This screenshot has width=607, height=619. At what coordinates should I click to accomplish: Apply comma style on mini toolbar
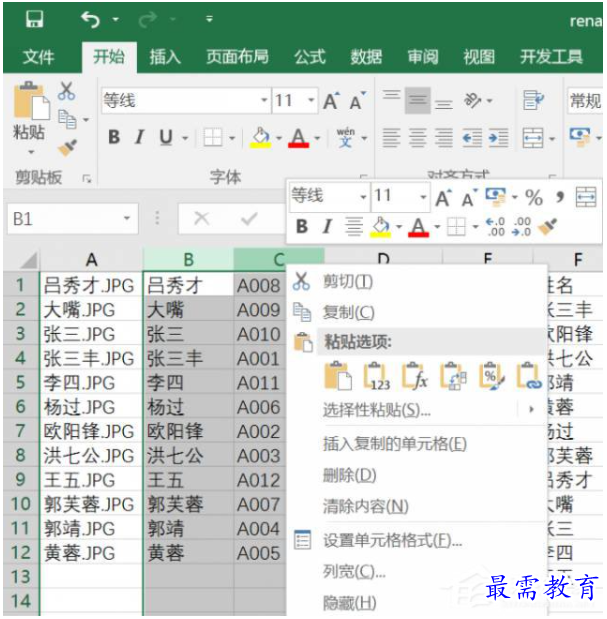coord(560,197)
